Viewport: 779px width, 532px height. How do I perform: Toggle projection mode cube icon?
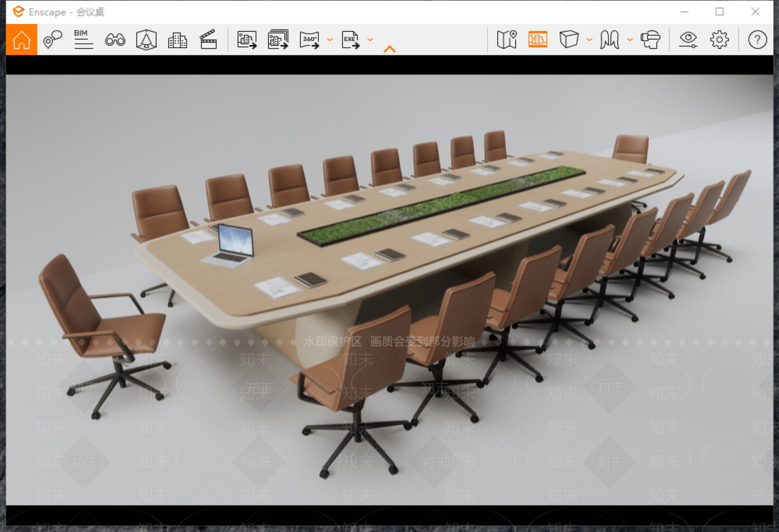[x=569, y=39]
